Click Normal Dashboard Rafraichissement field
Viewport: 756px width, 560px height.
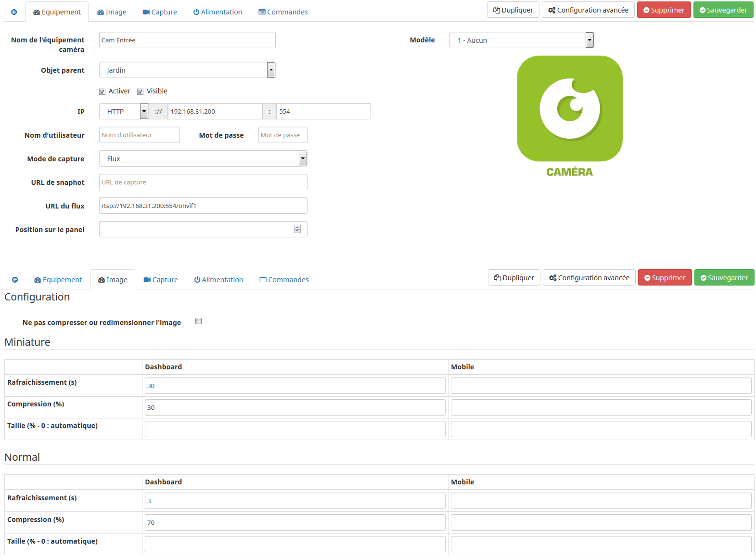(x=295, y=501)
